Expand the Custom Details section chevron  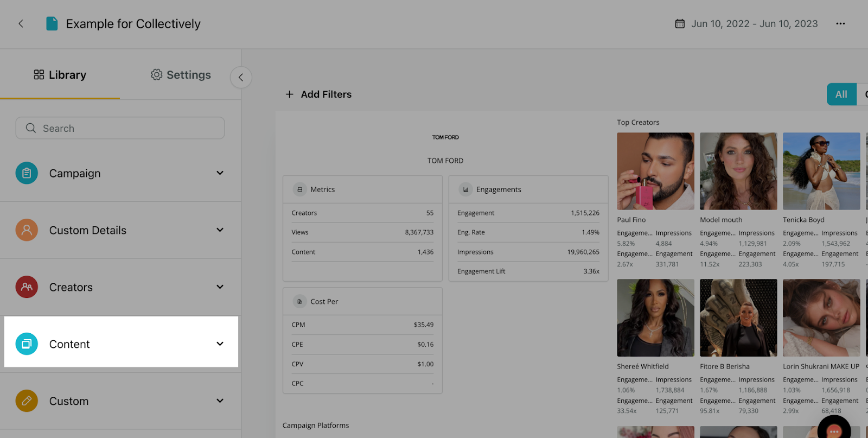click(x=220, y=230)
